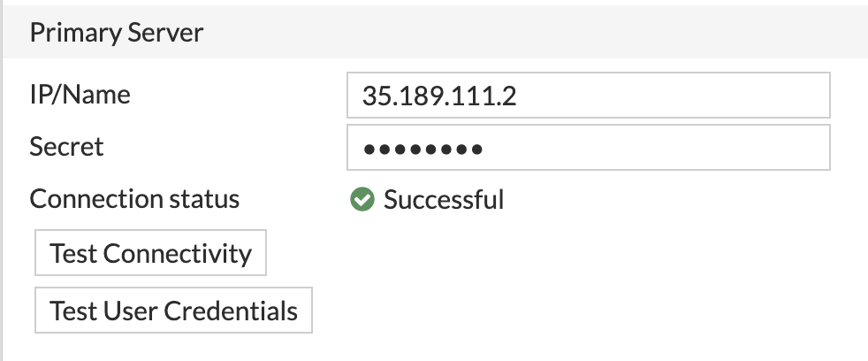
Task: Place cursor in the 35.189.111.2 address text
Action: point(439,96)
